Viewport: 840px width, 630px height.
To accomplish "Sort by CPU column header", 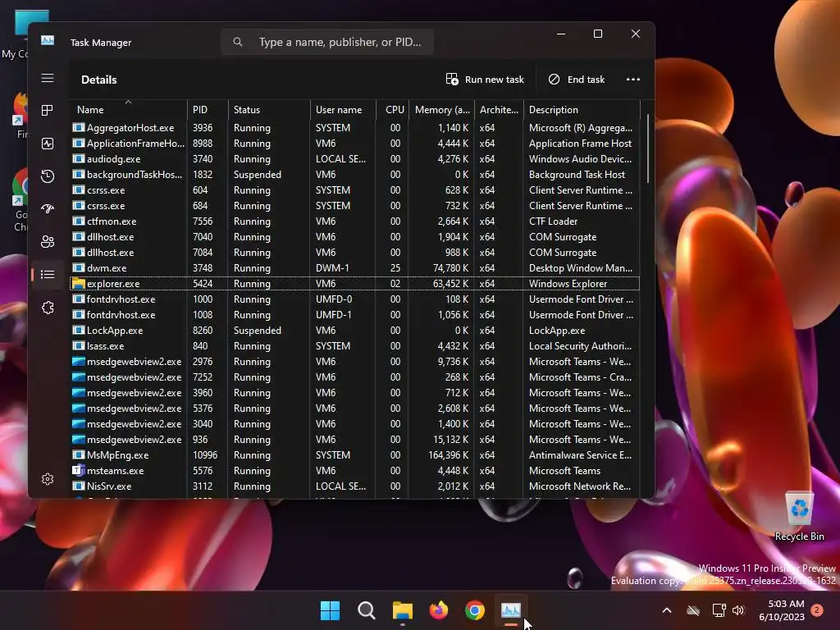I will (393, 109).
